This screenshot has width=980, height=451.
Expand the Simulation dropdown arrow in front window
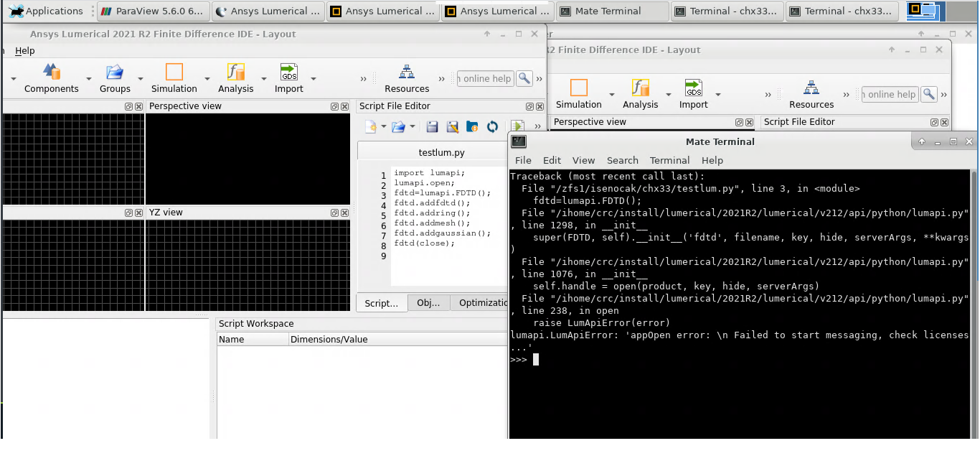(207, 79)
